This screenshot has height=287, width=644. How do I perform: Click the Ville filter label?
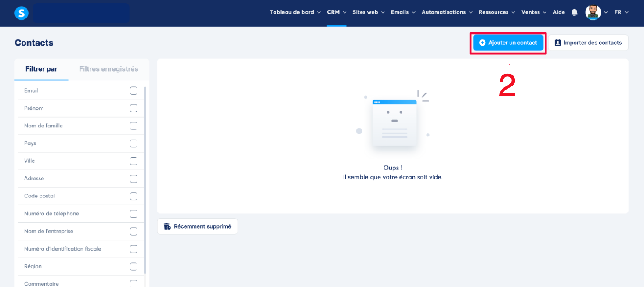coord(29,161)
